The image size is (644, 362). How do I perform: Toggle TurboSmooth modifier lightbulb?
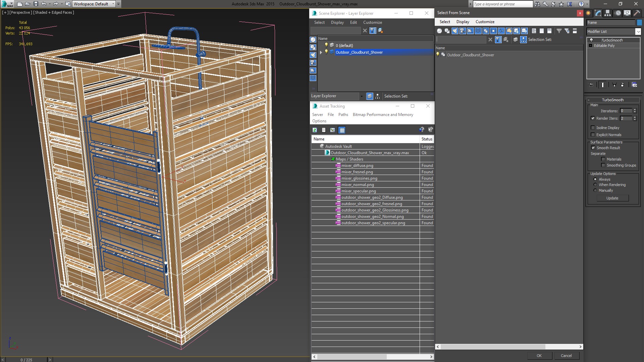pyautogui.click(x=591, y=40)
